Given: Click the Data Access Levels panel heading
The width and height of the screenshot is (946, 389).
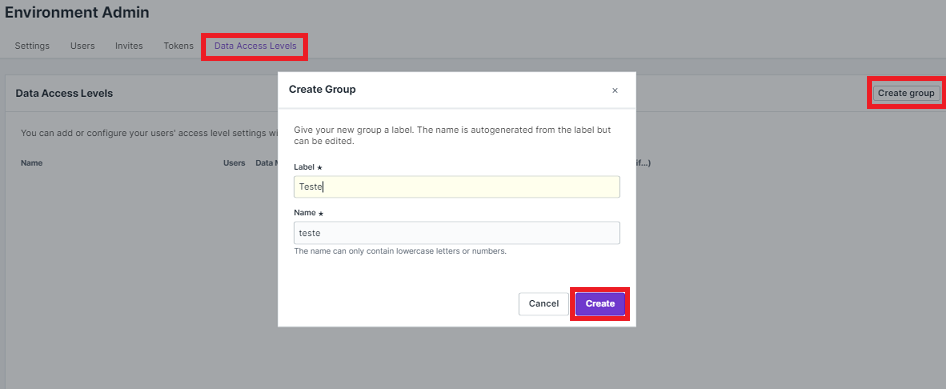Looking at the screenshot, I should tap(64, 93).
